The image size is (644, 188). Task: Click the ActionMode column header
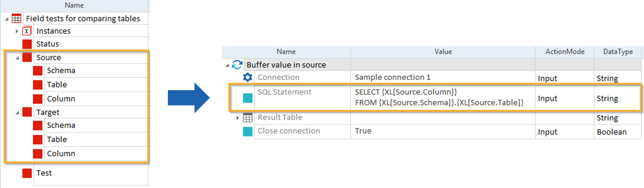[565, 52]
